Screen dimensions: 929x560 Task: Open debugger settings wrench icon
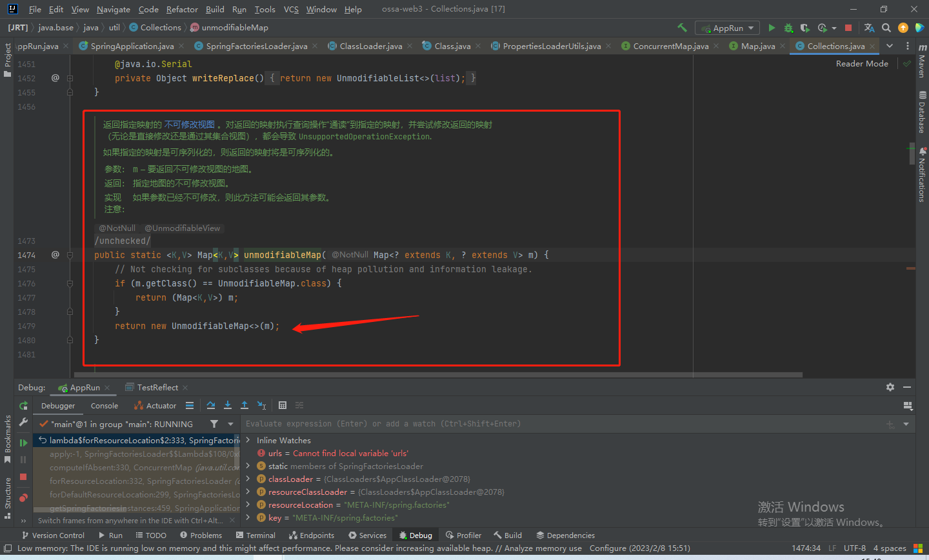click(x=23, y=422)
